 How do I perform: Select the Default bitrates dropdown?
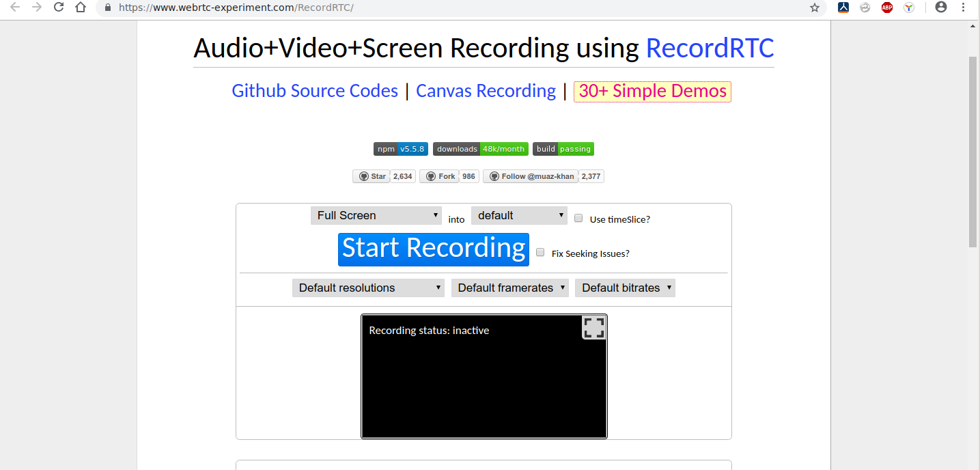625,288
